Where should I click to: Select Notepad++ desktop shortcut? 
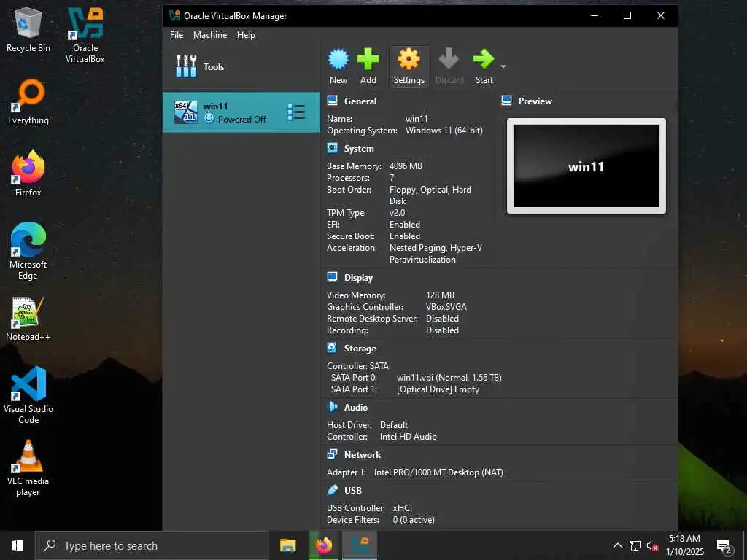28,319
